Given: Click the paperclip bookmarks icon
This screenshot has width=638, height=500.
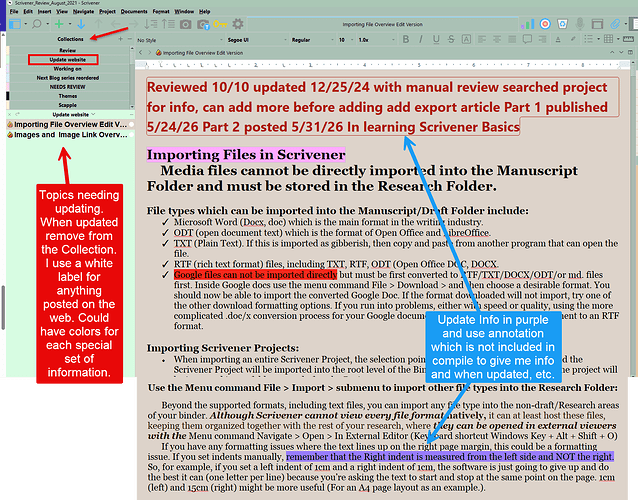Looking at the screenshot, I should click(x=615, y=24).
